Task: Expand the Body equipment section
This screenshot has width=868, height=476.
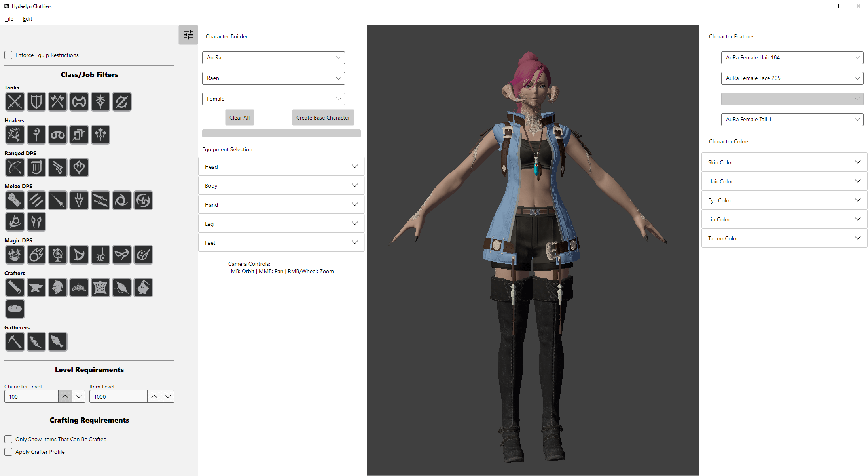Action: [281, 186]
